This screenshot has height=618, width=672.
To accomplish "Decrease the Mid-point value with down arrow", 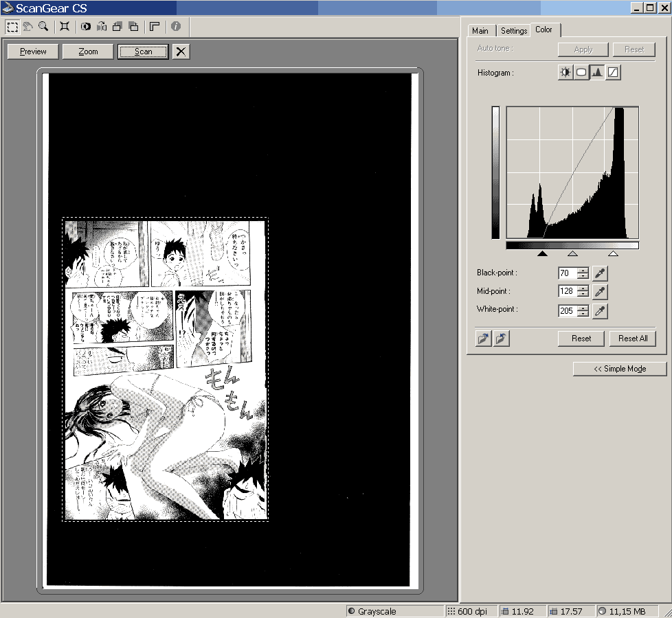I will point(583,294).
